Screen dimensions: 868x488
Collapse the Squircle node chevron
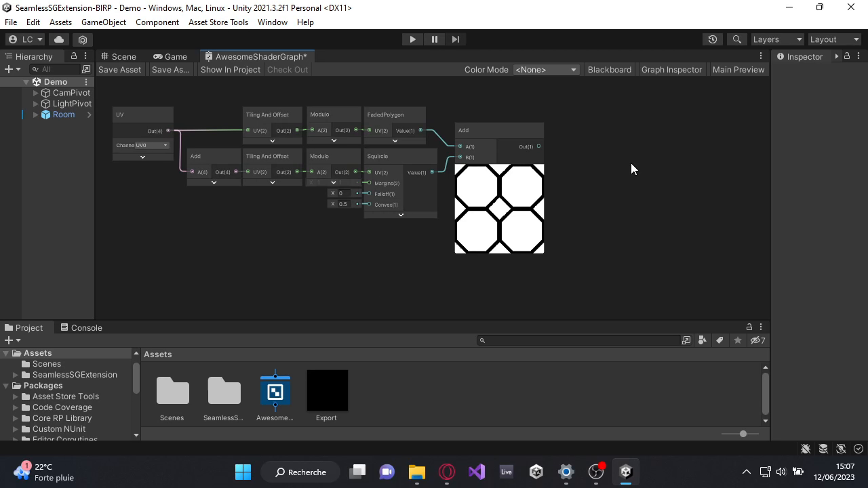(401, 215)
